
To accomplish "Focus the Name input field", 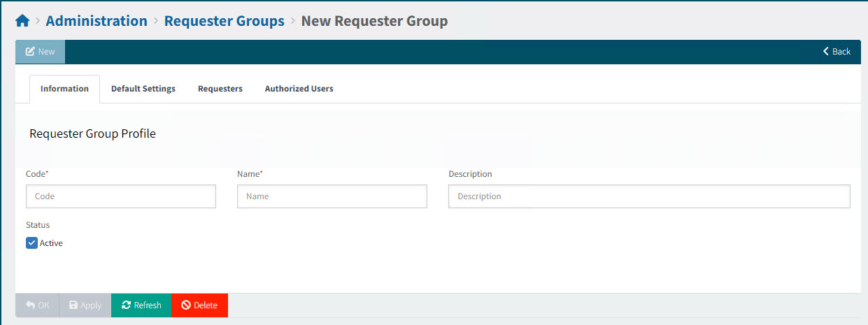I will (x=332, y=196).
